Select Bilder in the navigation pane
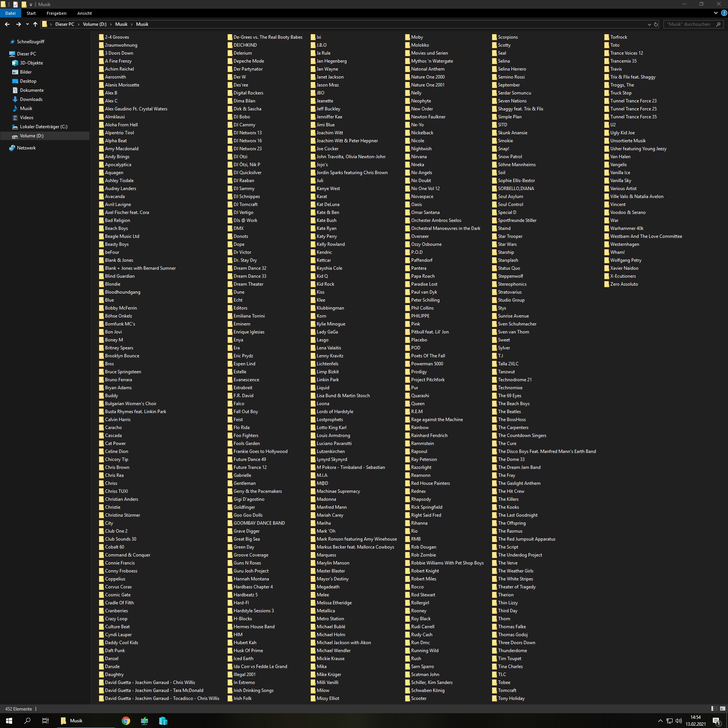 22,72
